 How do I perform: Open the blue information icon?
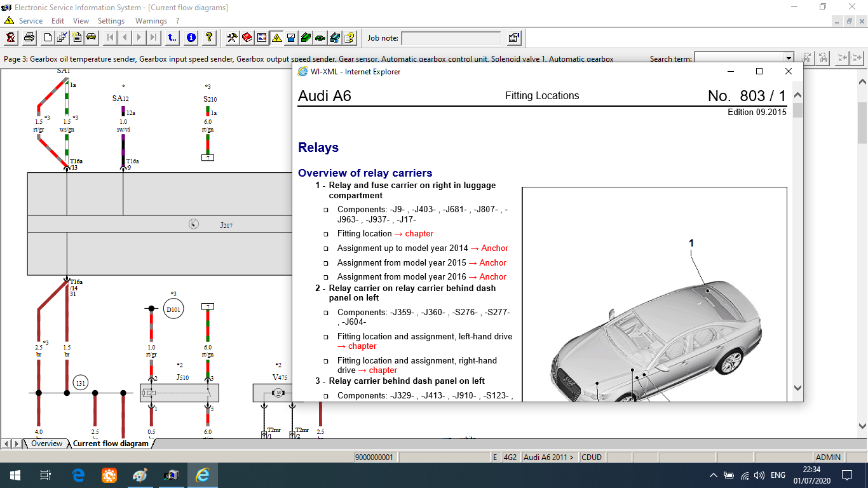pyautogui.click(x=191, y=37)
